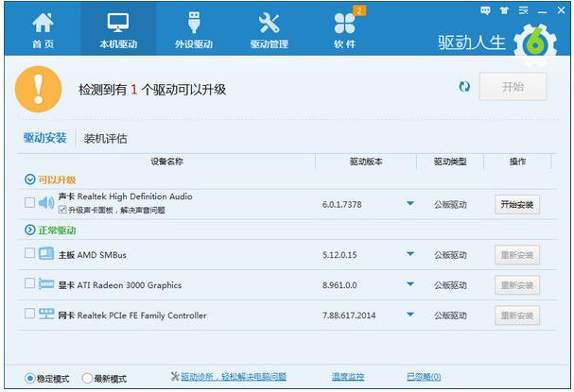Click the refresh scan icon

pos(464,87)
